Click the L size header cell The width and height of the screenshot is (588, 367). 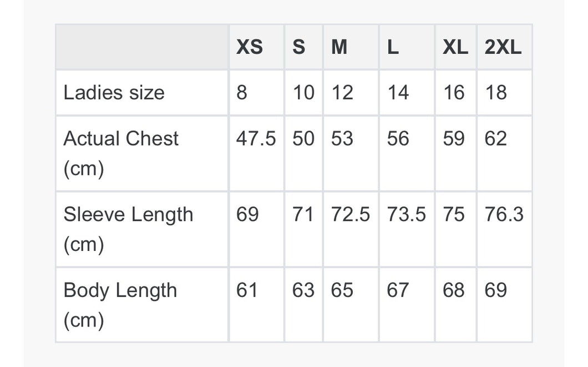coord(407,47)
